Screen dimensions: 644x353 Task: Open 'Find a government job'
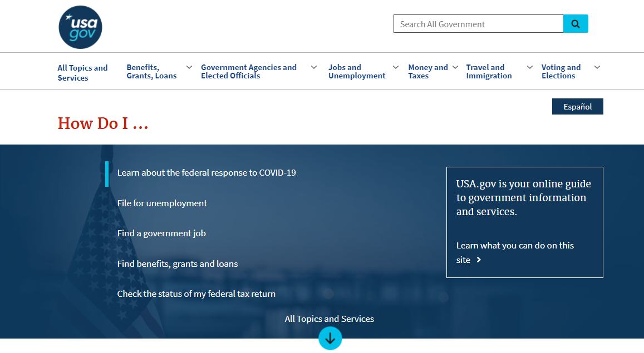pos(161,233)
